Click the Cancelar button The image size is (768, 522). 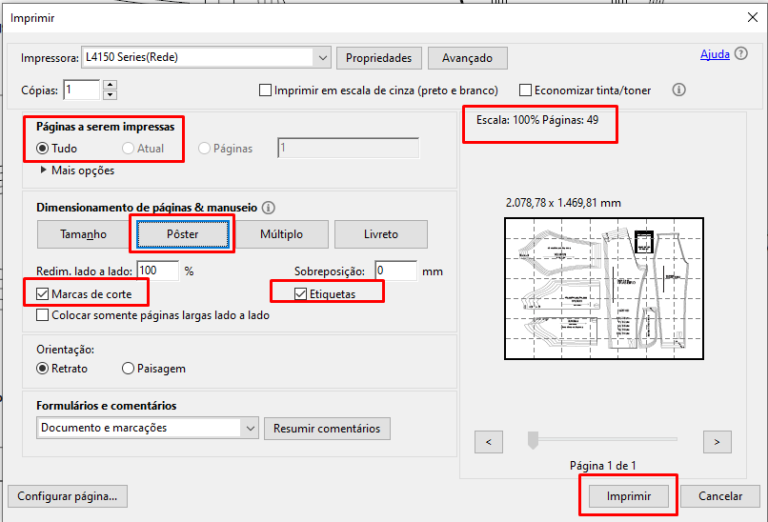point(720,496)
